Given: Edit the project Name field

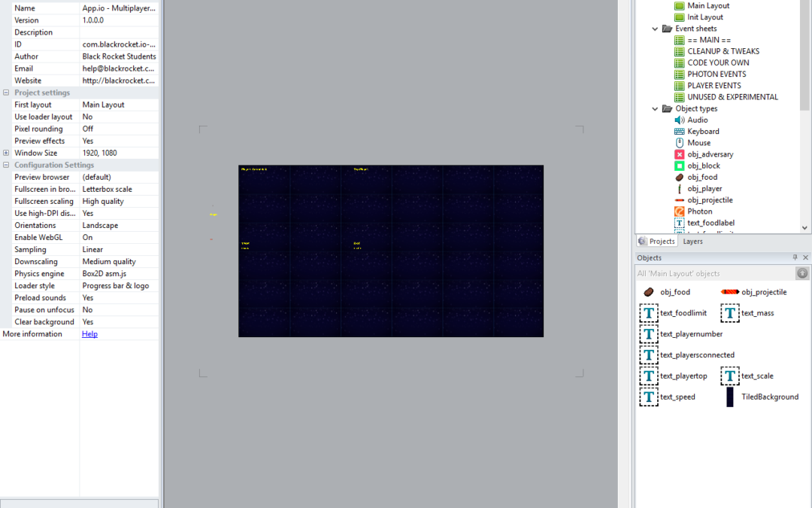Looking at the screenshot, I should tap(120, 8).
